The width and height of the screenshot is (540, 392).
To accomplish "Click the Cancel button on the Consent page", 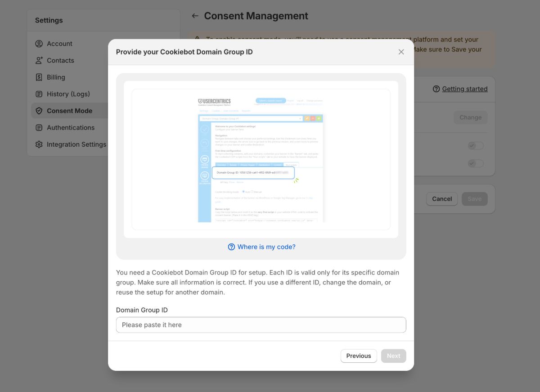I will pyautogui.click(x=442, y=199).
